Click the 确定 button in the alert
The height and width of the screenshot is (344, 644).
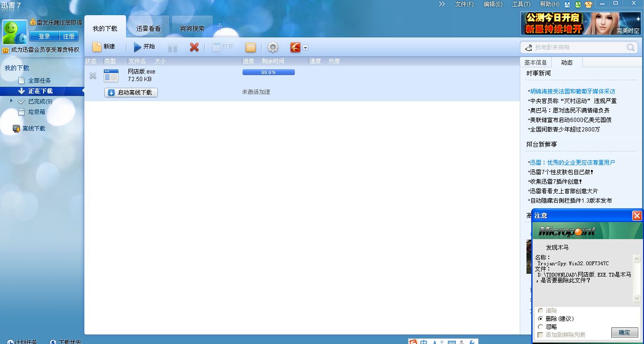[x=625, y=333]
